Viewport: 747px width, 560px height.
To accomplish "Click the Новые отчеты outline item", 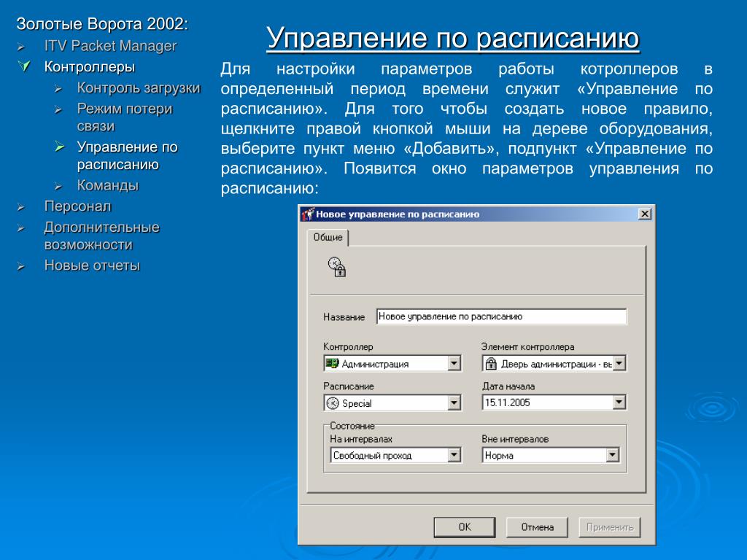I will [92, 265].
